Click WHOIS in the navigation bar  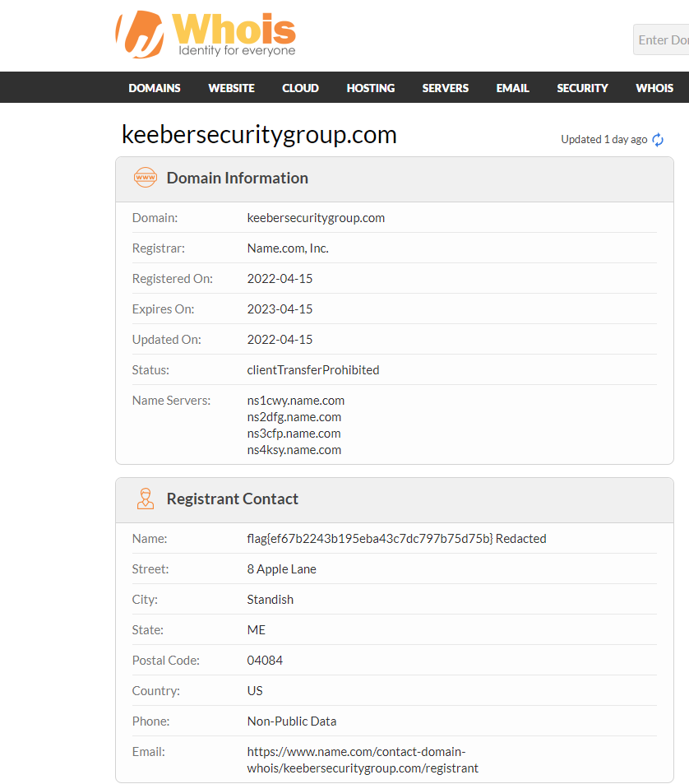pyautogui.click(x=654, y=88)
